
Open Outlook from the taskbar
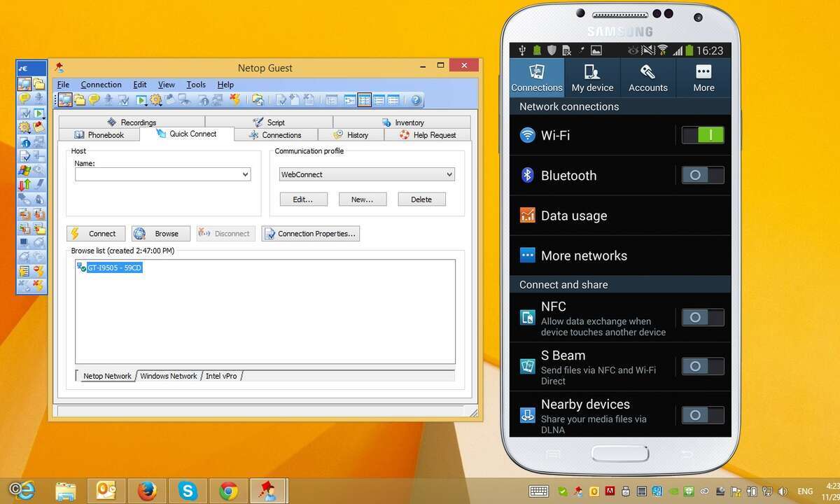pyautogui.click(x=106, y=491)
